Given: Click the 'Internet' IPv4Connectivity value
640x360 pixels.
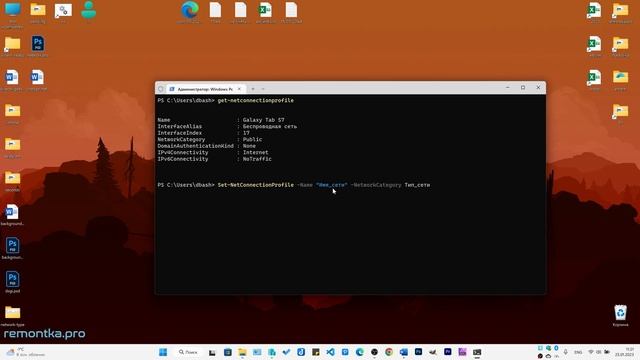Looking at the screenshot, I should (x=256, y=153).
